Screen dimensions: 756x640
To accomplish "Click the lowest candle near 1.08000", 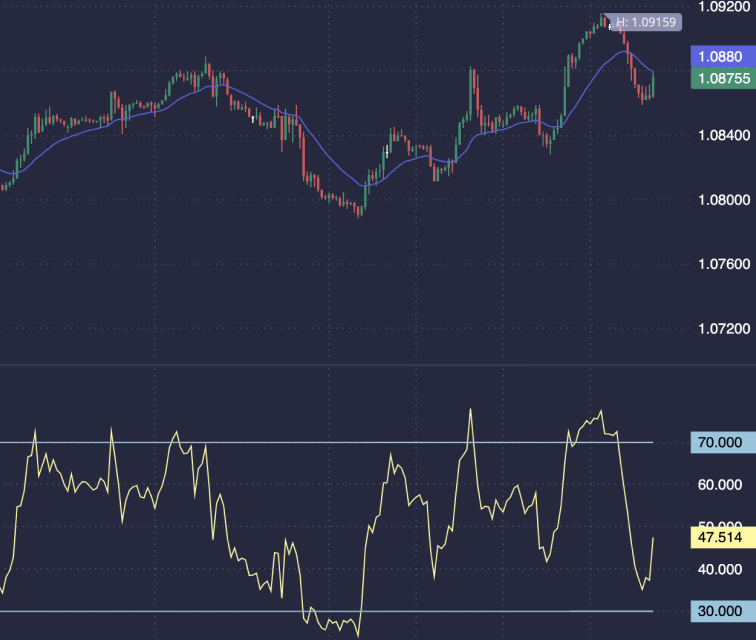I will (x=360, y=208).
